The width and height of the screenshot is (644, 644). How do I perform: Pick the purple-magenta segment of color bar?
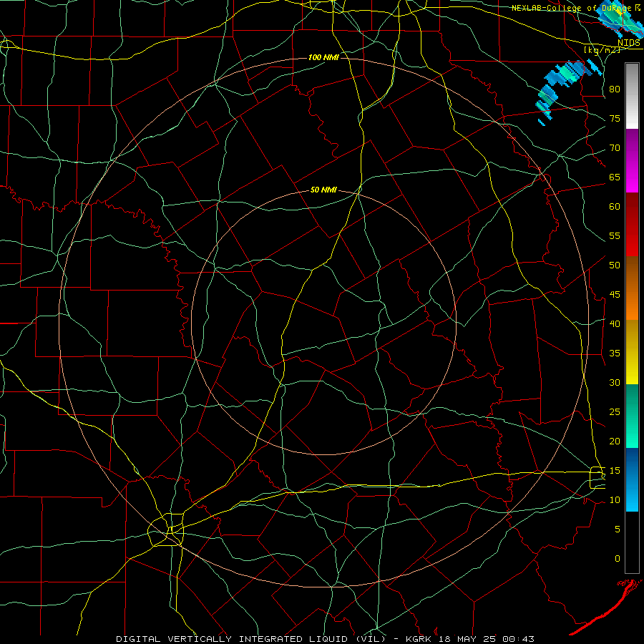pos(632,160)
